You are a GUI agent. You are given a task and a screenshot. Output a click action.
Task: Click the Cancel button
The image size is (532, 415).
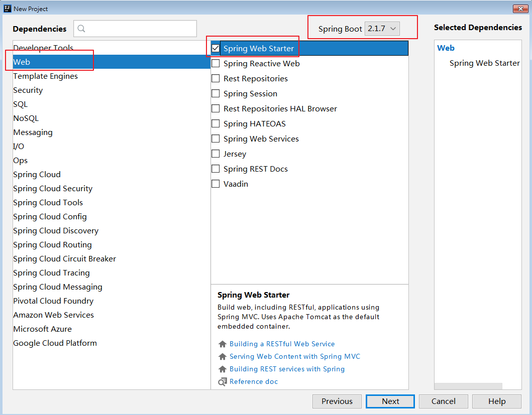pos(444,401)
